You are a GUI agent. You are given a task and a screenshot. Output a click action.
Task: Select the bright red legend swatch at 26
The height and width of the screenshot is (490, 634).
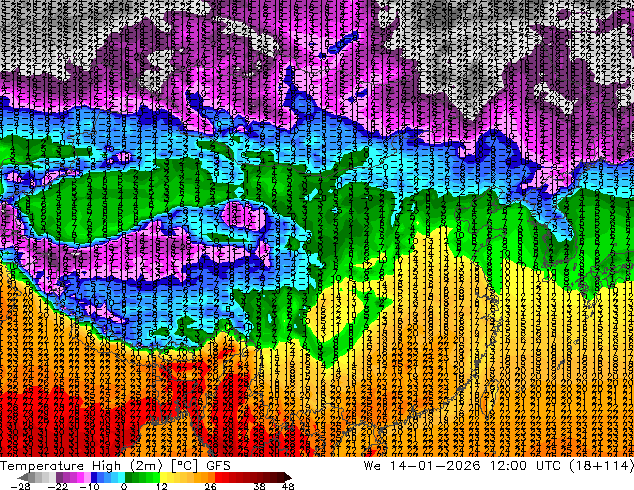pos(218,477)
